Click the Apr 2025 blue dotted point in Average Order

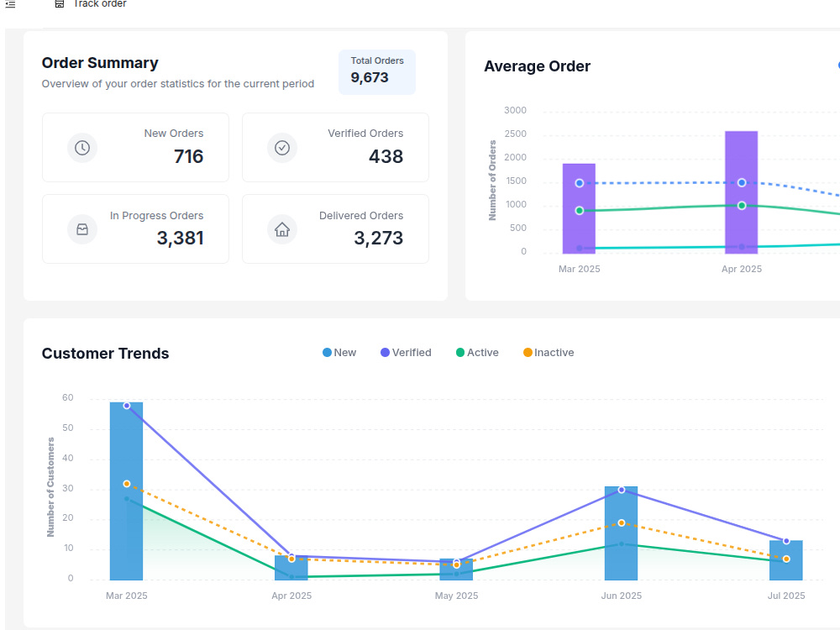[x=742, y=182]
